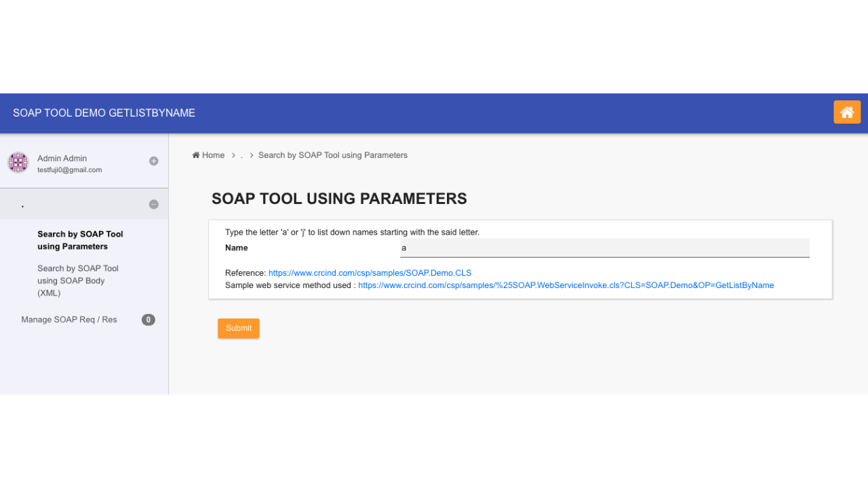Viewport: 868px width, 488px height.
Task: Click the last breadcrumb, Search by SOAP Tool
Action: [332, 155]
